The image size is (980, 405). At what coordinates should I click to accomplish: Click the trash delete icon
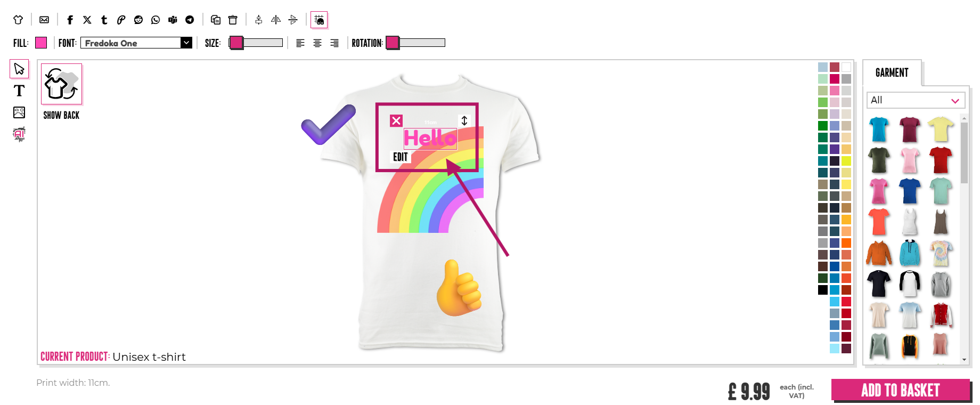(x=233, y=20)
